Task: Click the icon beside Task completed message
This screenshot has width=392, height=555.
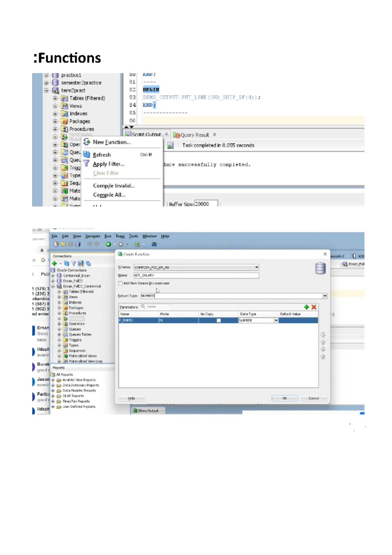Action: tap(170, 145)
